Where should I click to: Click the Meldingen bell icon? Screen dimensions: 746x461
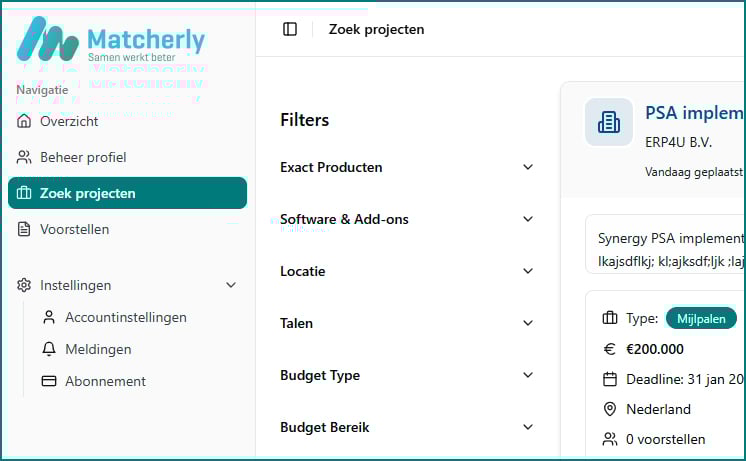48,349
